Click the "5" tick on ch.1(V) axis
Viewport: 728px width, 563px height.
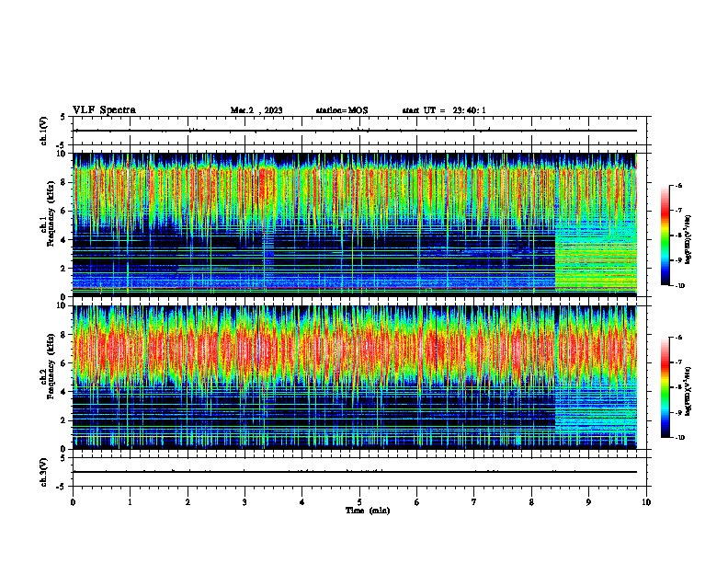point(63,117)
